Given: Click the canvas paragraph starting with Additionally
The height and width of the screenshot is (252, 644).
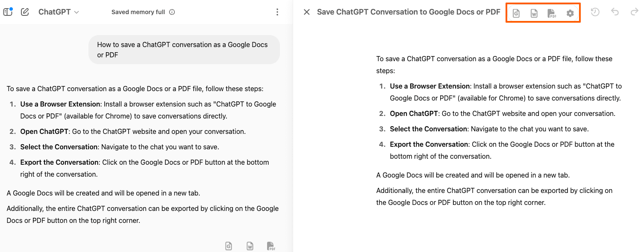Looking at the screenshot, I should point(494,196).
